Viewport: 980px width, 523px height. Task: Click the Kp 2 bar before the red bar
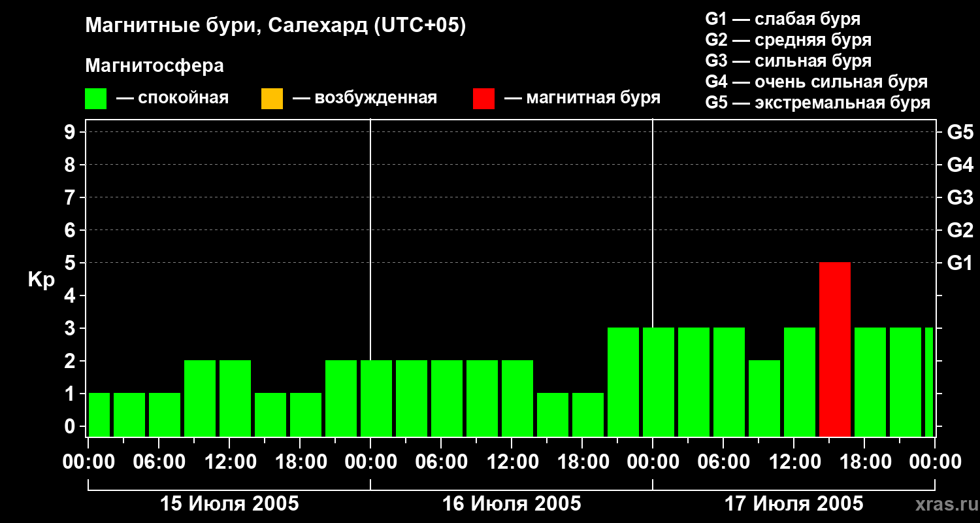coord(764,398)
